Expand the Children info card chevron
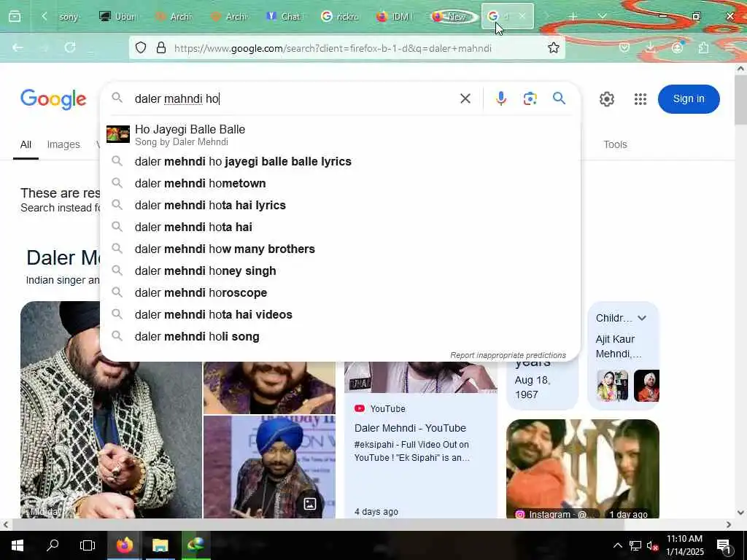Image resolution: width=747 pixels, height=560 pixels. point(642,318)
